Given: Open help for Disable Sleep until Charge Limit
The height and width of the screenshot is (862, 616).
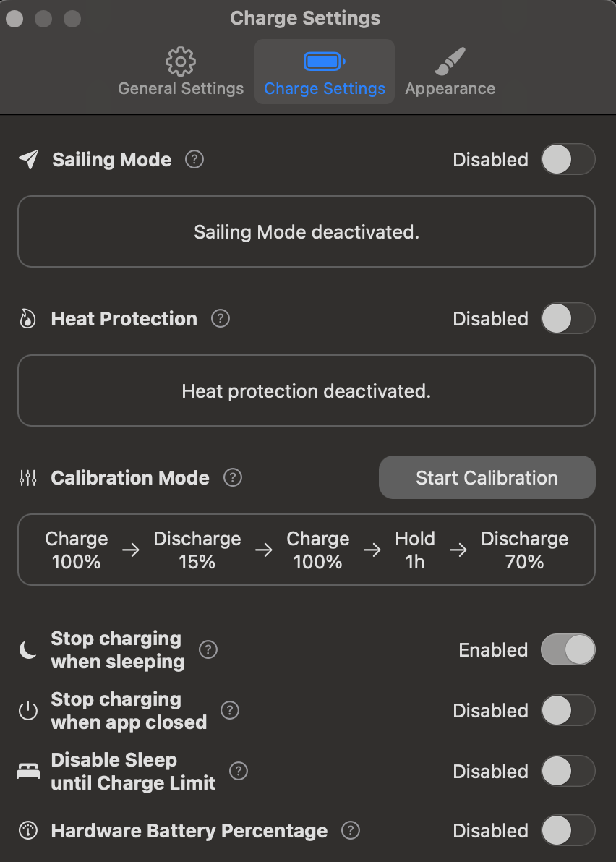Looking at the screenshot, I should tap(239, 772).
